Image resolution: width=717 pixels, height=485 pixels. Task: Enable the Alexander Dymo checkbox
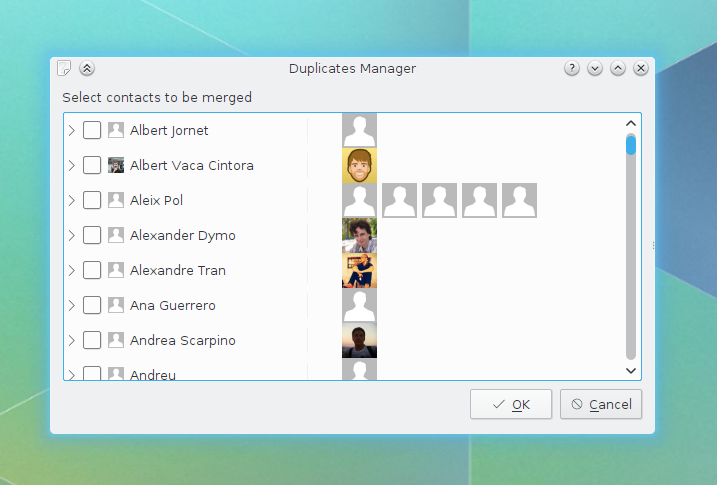92,235
